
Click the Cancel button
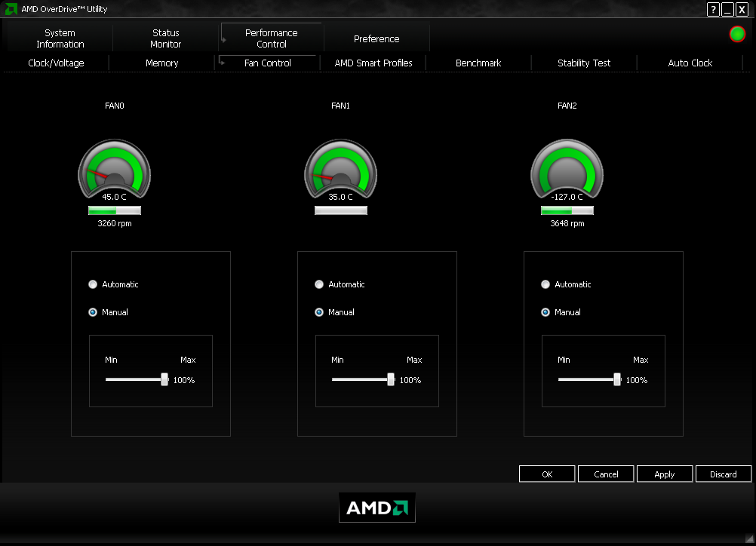(606, 474)
